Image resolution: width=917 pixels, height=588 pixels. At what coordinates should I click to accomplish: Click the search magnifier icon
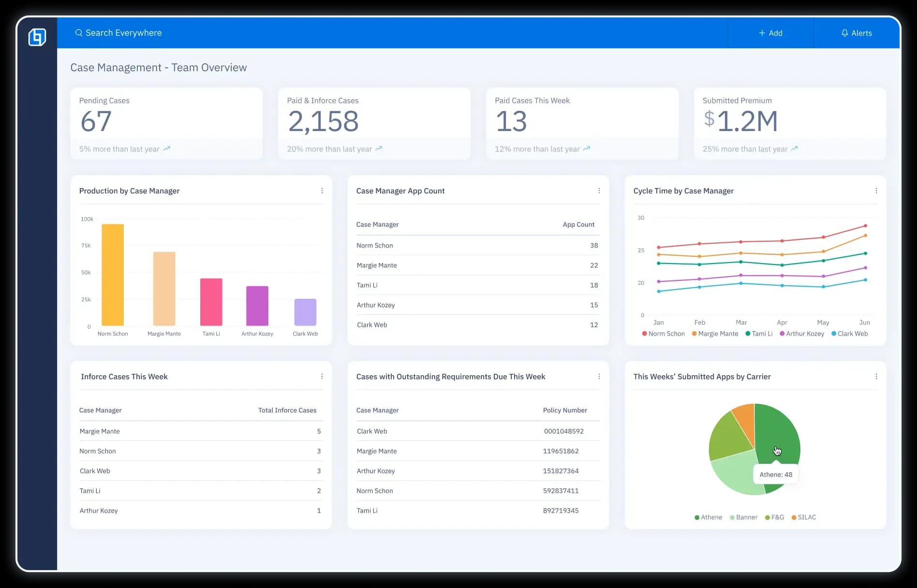(79, 33)
